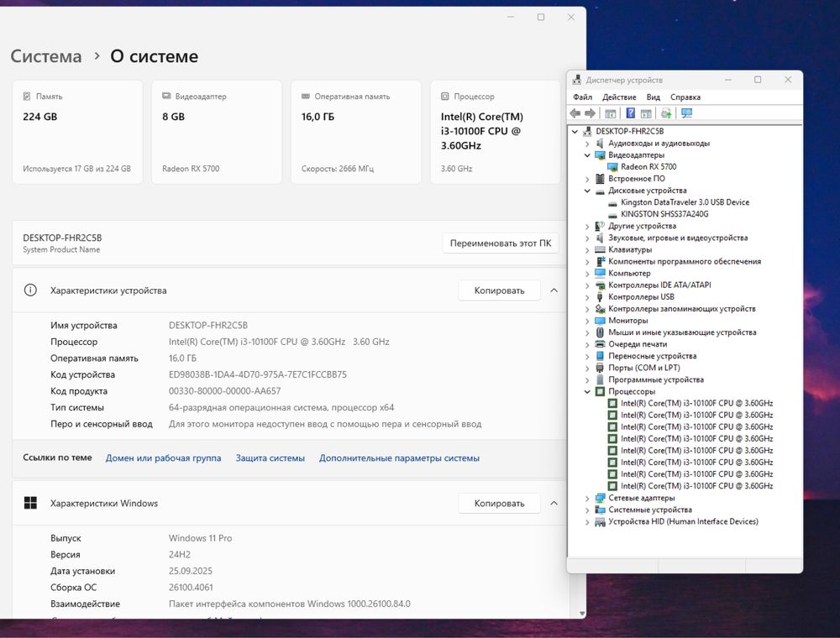Select the monitor icon beside Компьютер
This screenshot has height=638, width=840.
click(600, 273)
